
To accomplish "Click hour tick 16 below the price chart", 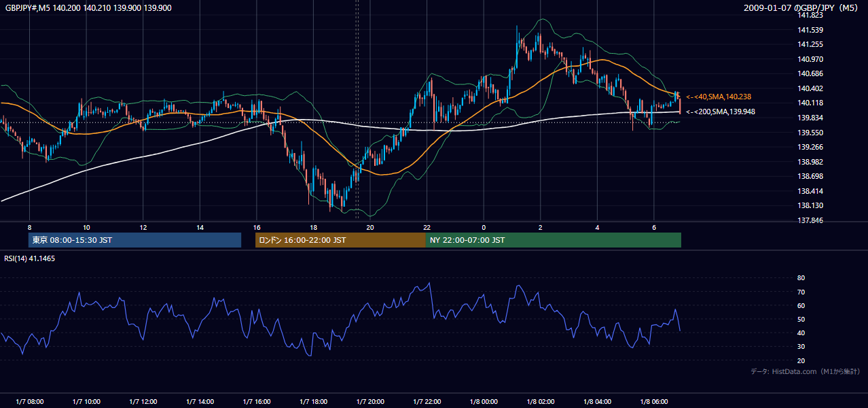I will point(257,227).
